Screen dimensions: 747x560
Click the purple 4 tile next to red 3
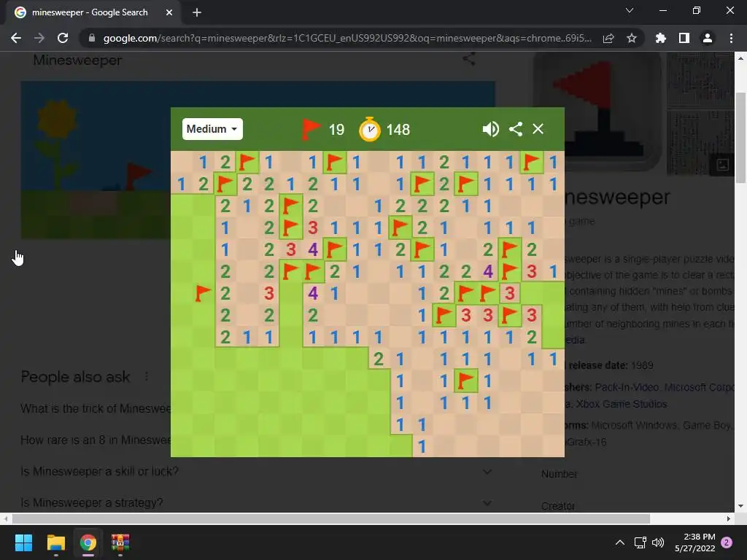(312, 249)
